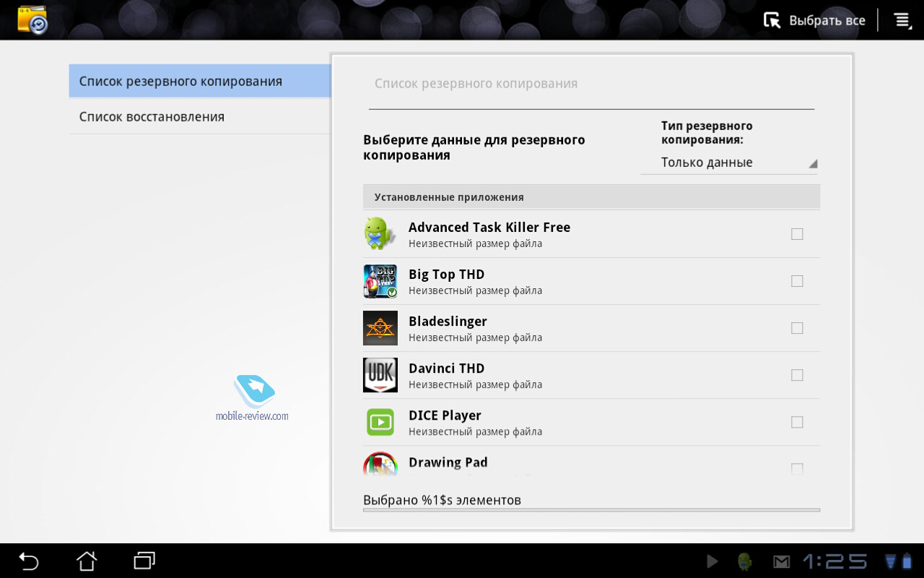The width and height of the screenshot is (924, 578).
Task: Tap the 'Drawing Pad' app name
Action: (x=448, y=462)
